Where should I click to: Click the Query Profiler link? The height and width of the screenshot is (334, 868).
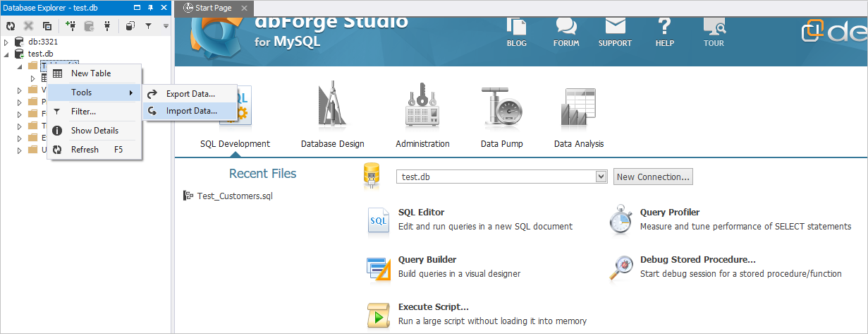670,212
